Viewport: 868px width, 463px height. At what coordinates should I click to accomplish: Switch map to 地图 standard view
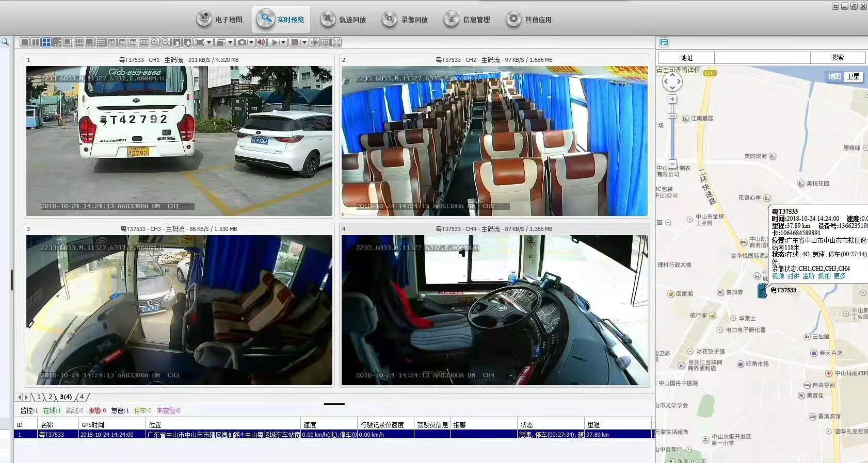point(834,76)
